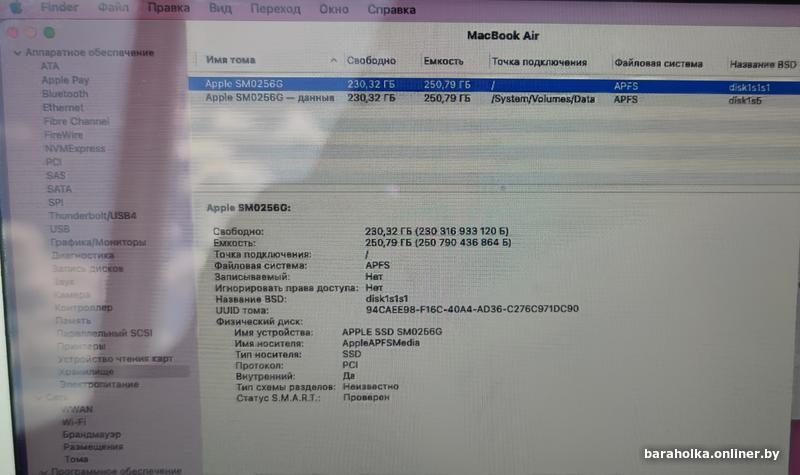Sort by Имя тома column header
Image resolution: width=800 pixels, height=475 pixels.
pyautogui.click(x=231, y=60)
